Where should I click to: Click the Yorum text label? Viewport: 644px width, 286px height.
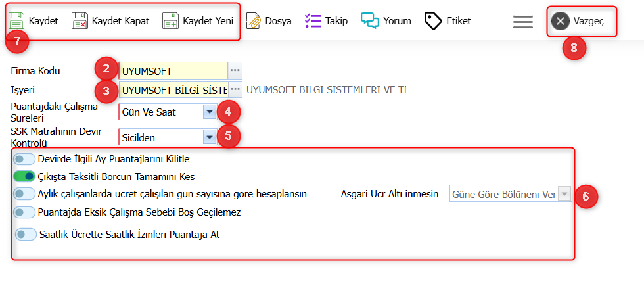click(x=397, y=21)
